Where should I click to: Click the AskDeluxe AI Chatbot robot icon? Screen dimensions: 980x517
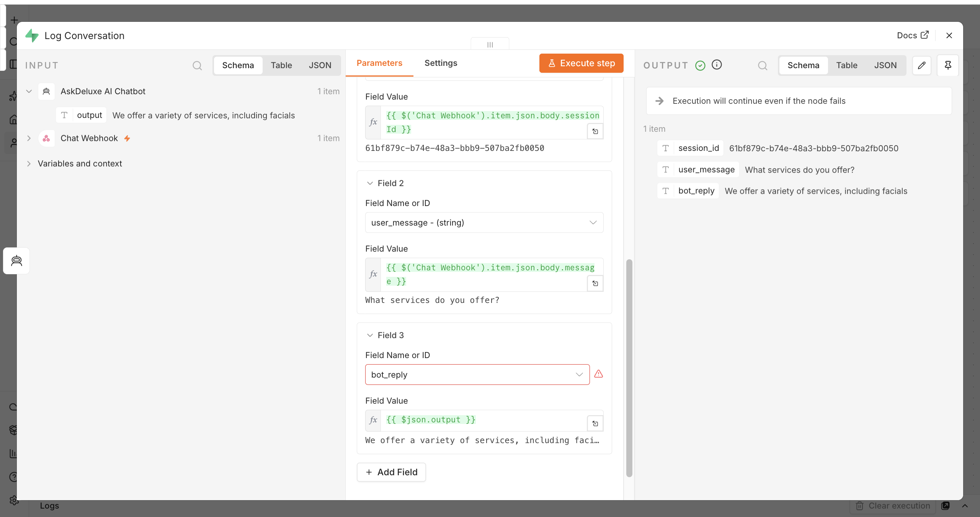[x=46, y=91]
